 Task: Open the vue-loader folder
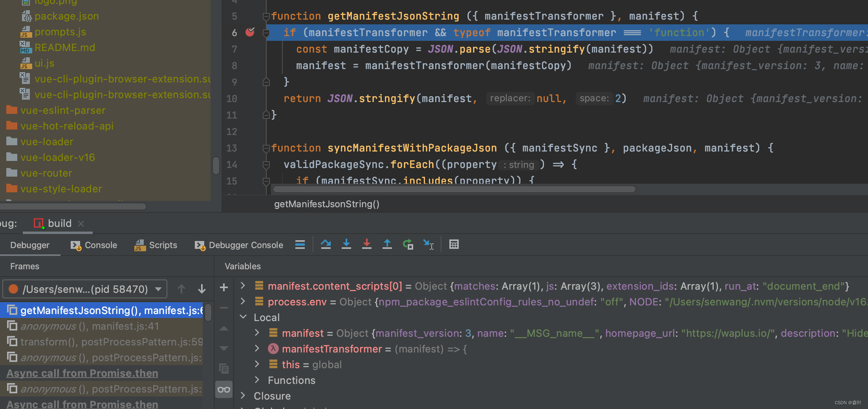(x=47, y=142)
